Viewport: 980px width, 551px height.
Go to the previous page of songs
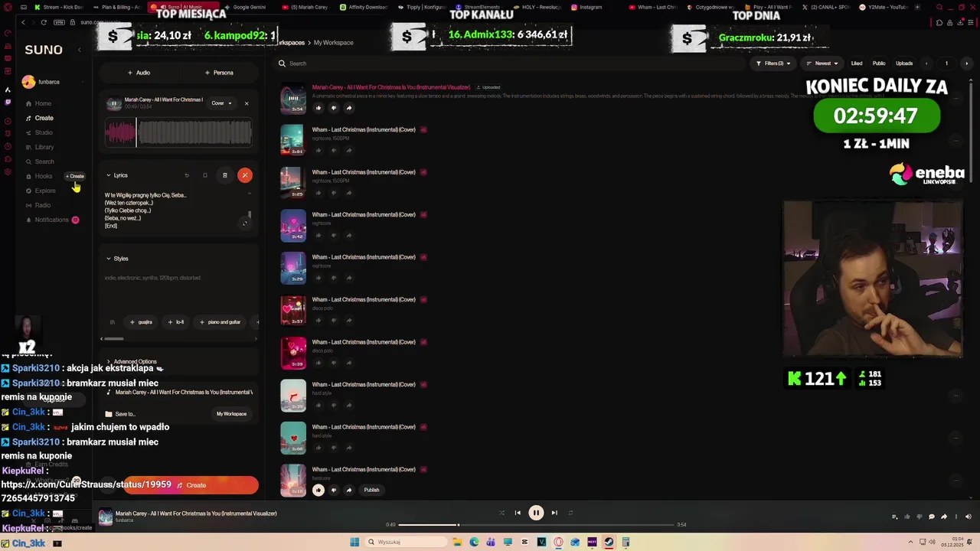click(926, 64)
